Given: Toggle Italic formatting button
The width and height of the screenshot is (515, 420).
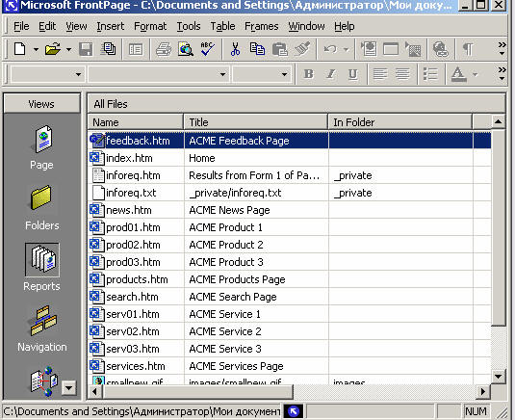Looking at the screenshot, I should click(331, 74).
